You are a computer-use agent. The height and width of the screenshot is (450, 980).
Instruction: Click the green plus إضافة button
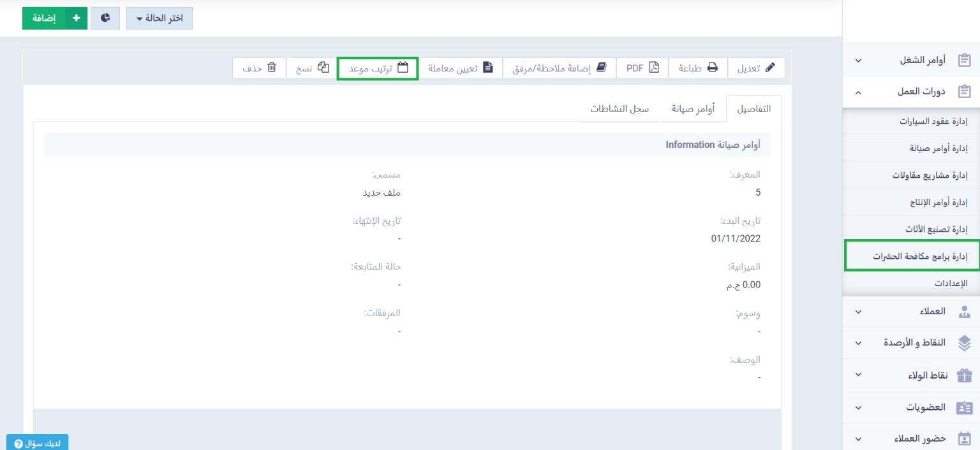pyautogui.click(x=55, y=18)
